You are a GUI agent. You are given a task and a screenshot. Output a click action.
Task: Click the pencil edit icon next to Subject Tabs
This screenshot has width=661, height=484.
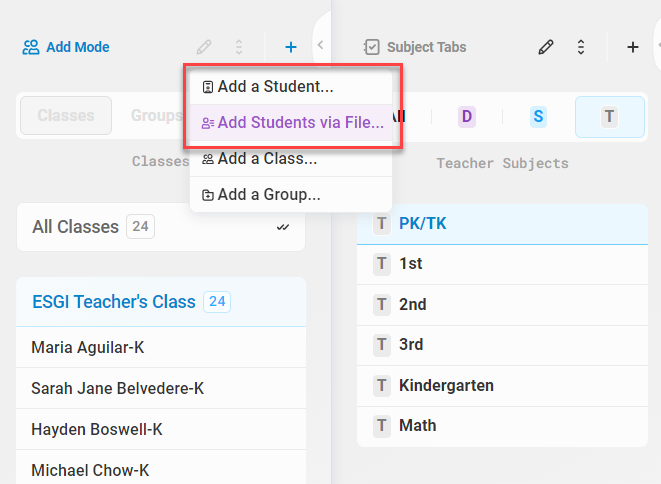pos(545,47)
